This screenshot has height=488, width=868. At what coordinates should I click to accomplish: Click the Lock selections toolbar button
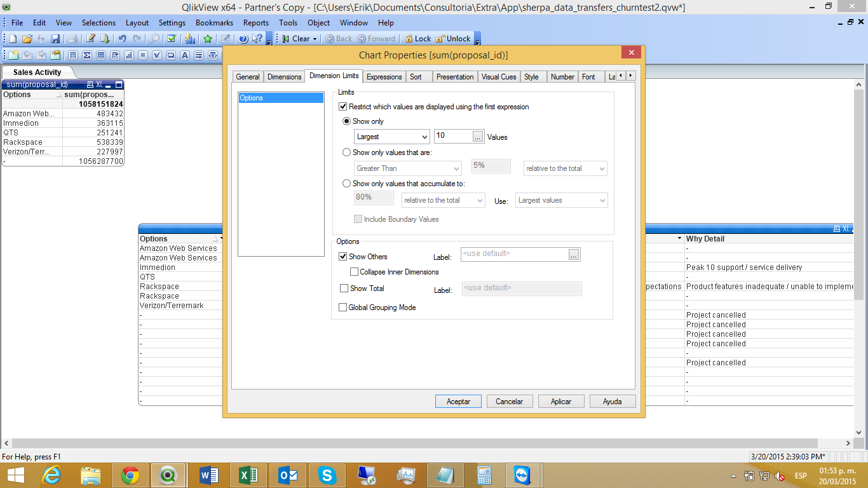pos(417,39)
